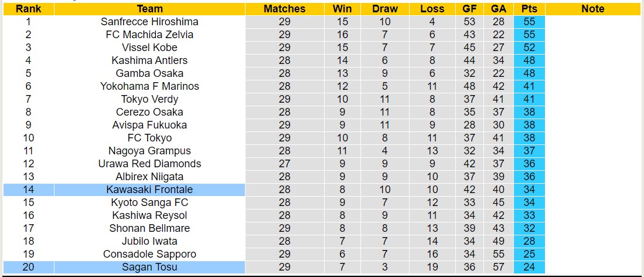
Task: Open the Sanfrecce Hiroshima team link
Action: click(149, 22)
